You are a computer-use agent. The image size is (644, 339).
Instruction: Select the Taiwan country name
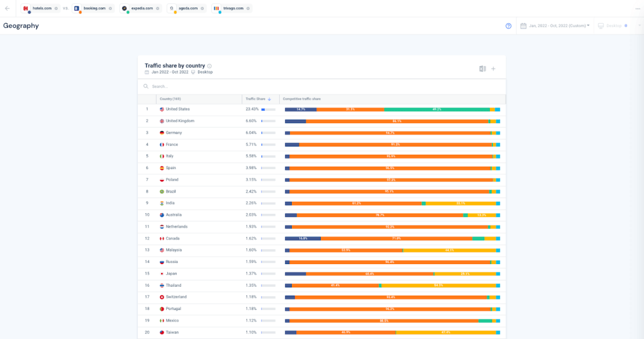[x=172, y=333]
